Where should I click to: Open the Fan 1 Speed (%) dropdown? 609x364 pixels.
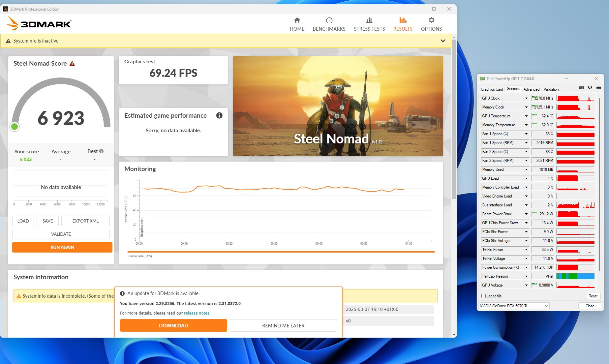coord(526,134)
